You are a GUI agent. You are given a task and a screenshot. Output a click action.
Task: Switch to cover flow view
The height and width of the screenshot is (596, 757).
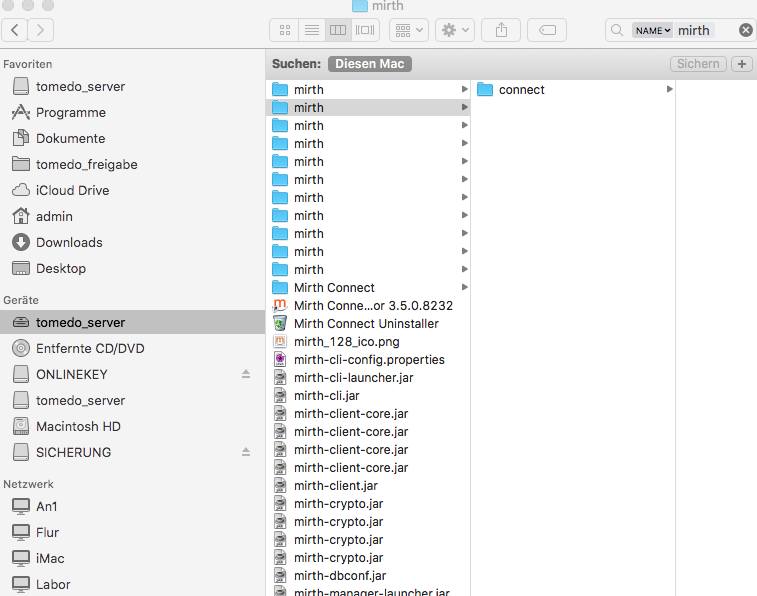click(x=365, y=30)
